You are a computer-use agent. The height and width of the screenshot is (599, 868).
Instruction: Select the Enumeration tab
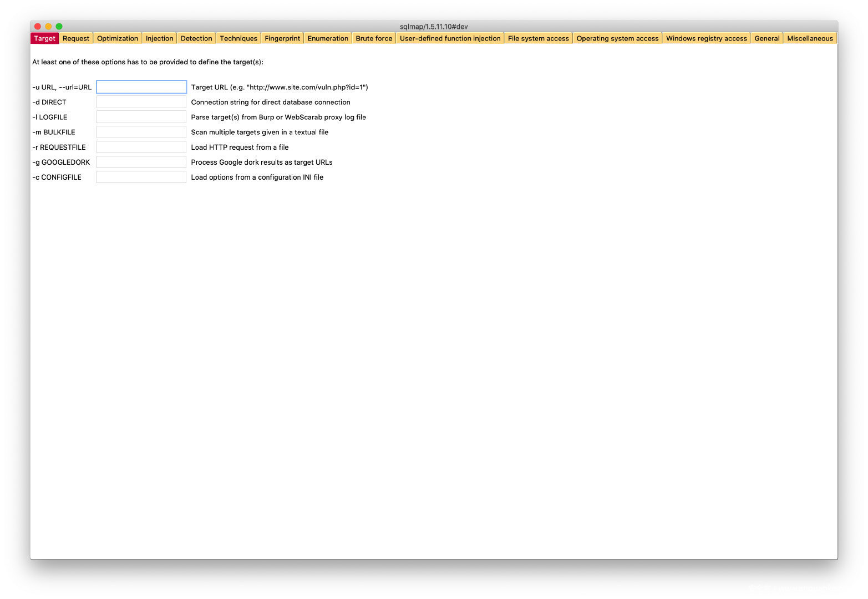tap(327, 38)
